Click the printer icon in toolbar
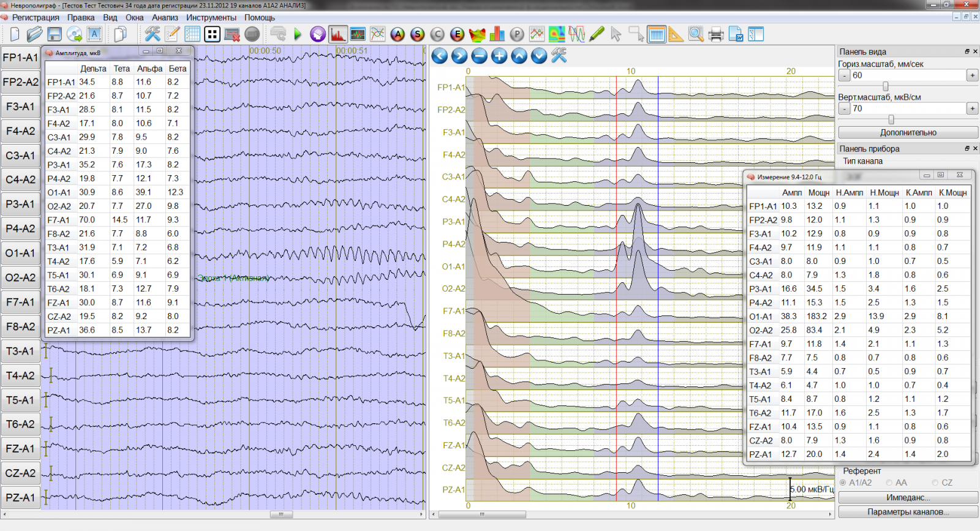The image size is (980, 531). (715, 34)
